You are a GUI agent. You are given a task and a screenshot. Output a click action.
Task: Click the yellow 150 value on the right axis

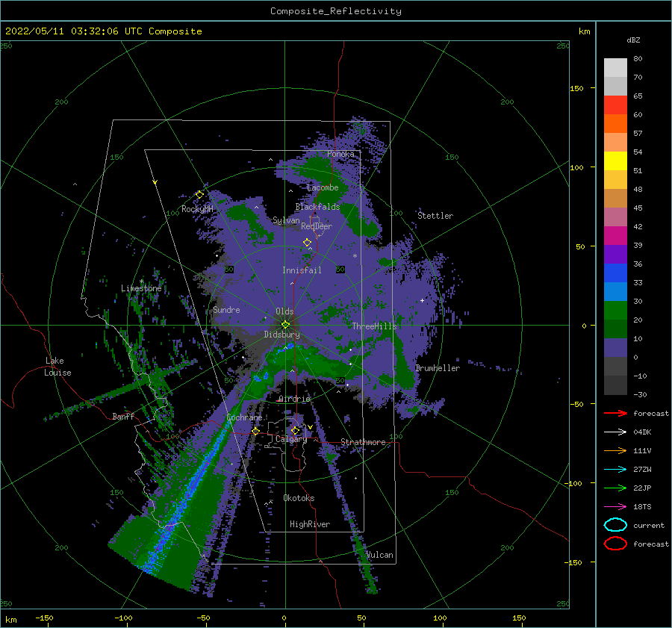(576, 88)
